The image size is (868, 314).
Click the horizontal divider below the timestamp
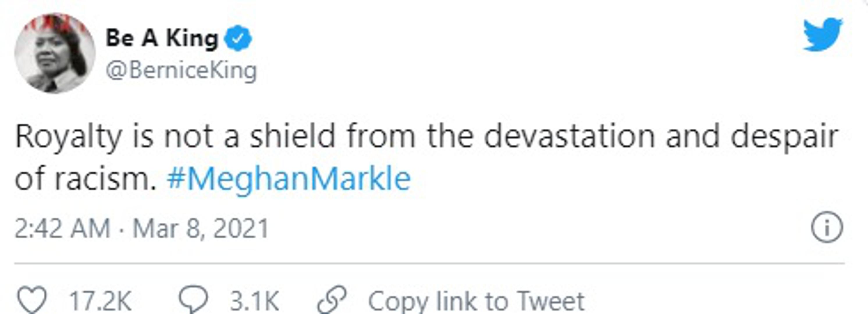coord(429,263)
